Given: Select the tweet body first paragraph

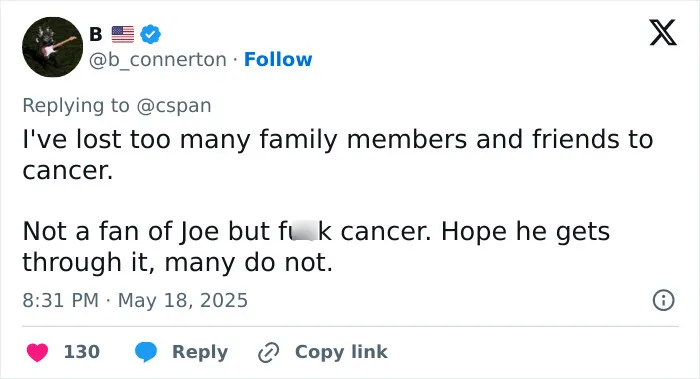Looking at the screenshot, I should pyautogui.click(x=338, y=154).
